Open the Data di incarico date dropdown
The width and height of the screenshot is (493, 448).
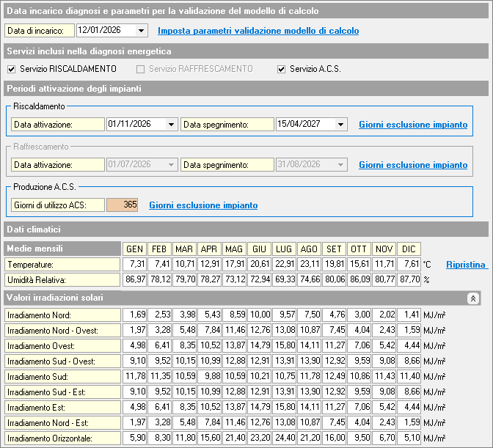tap(142, 31)
